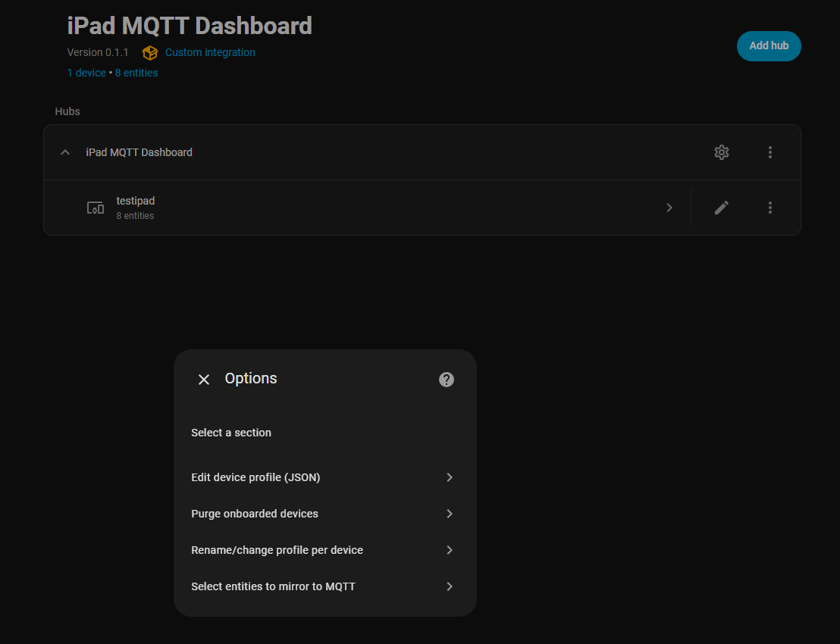Click the testipad device icon
840x644 pixels.
point(96,208)
